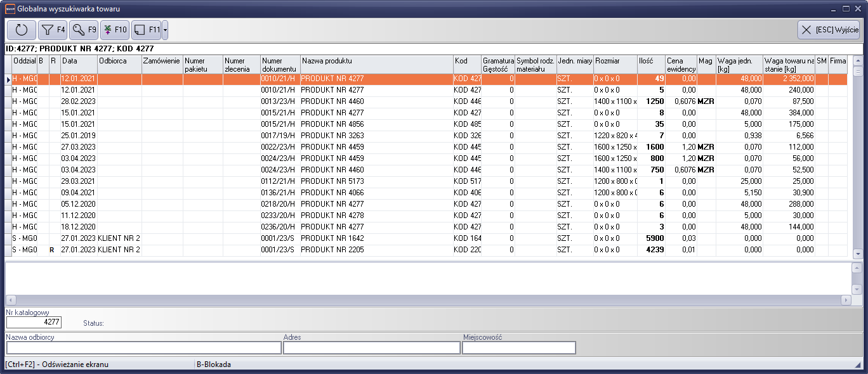The image size is (868, 374).
Task: Expand the dropdown arrow beside F11
Action: [165, 30]
